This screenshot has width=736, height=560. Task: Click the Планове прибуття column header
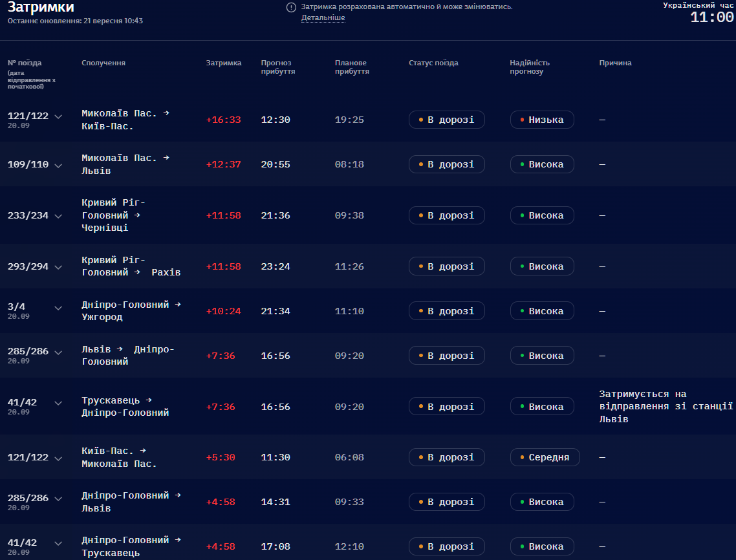click(x=352, y=67)
